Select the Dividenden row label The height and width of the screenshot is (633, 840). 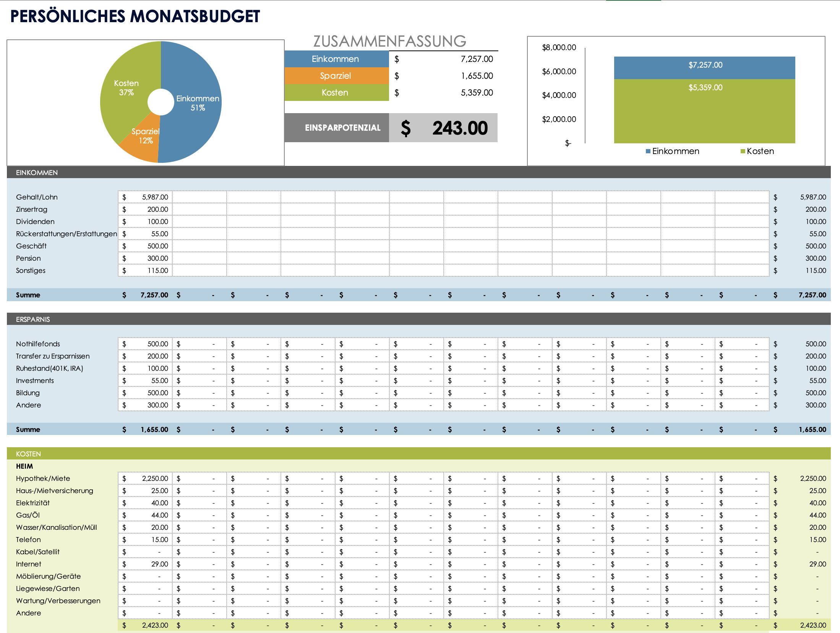click(35, 222)
